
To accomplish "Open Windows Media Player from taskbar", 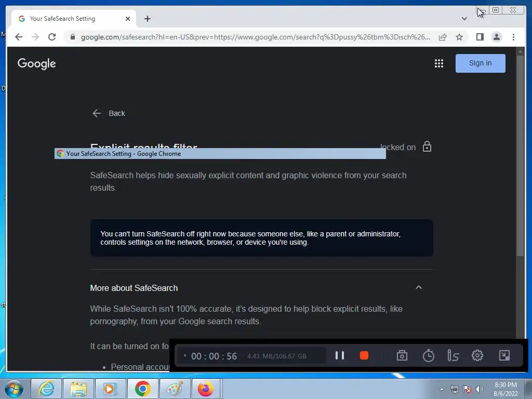I will tap(110, 389).
